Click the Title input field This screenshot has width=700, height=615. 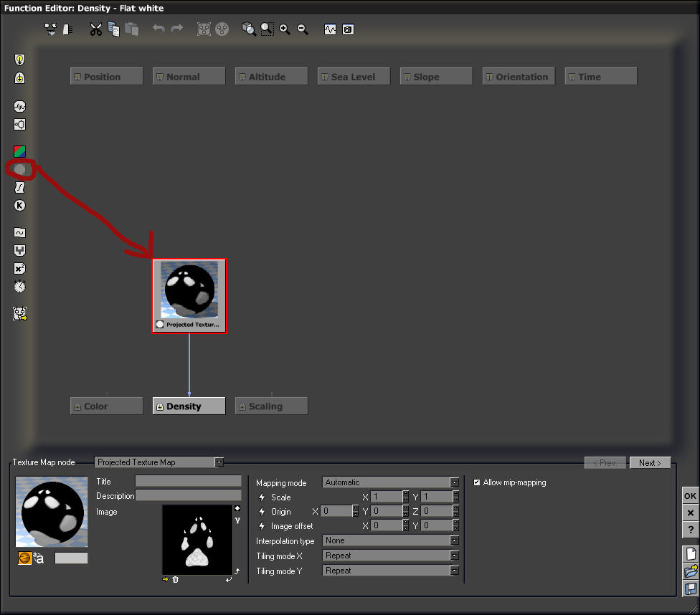(189, 481)
